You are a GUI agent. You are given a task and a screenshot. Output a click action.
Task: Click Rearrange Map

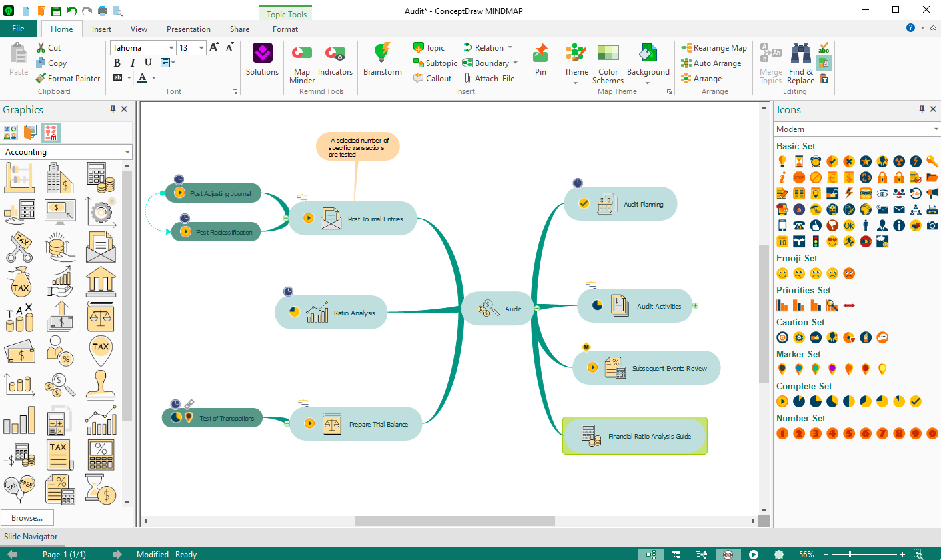click(x=714, y=47)
